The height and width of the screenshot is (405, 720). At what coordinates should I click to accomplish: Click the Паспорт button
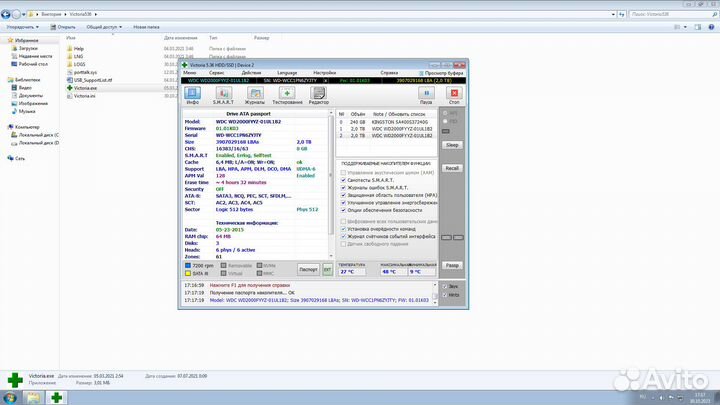pyautogui.click(x=308, y=270)
